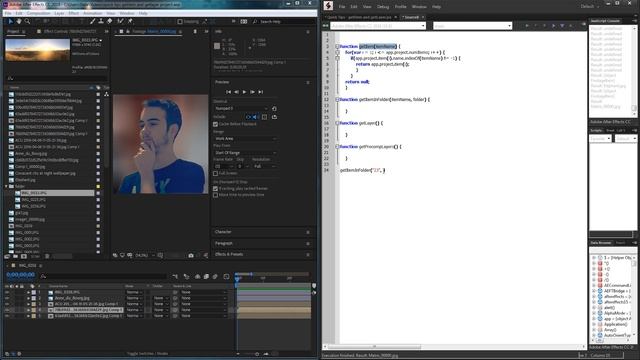
Task: Click Toggle Switches / Modes button in timeline
Action: 147,353
